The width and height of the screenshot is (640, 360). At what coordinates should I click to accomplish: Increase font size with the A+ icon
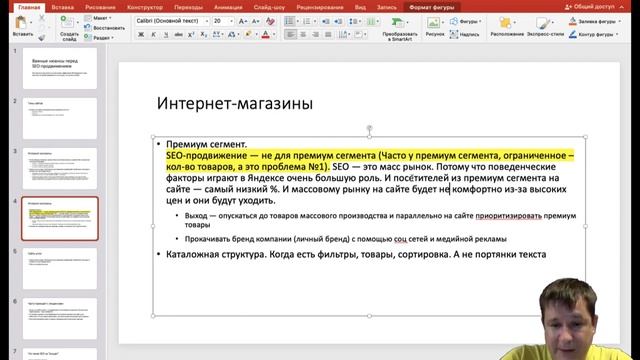click(x=242, y=21)
